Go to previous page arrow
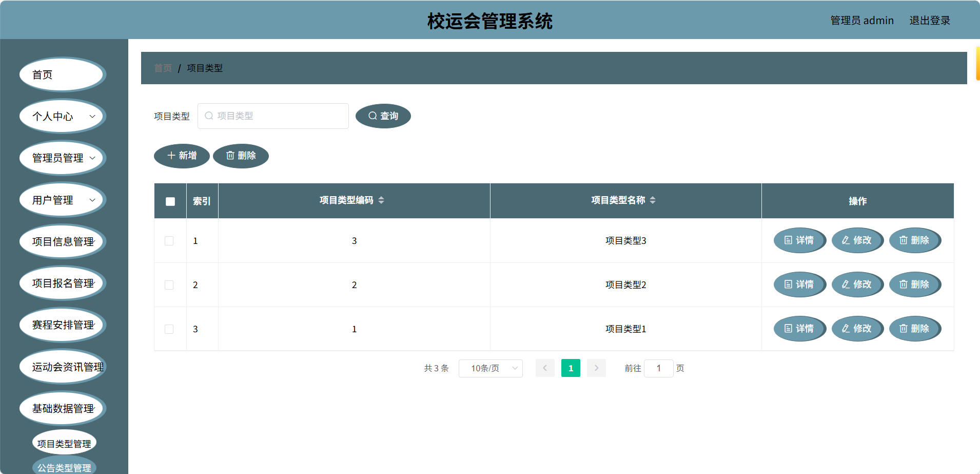Image resolution: width=980 pixels, height=474 pixels. (545, 368)
